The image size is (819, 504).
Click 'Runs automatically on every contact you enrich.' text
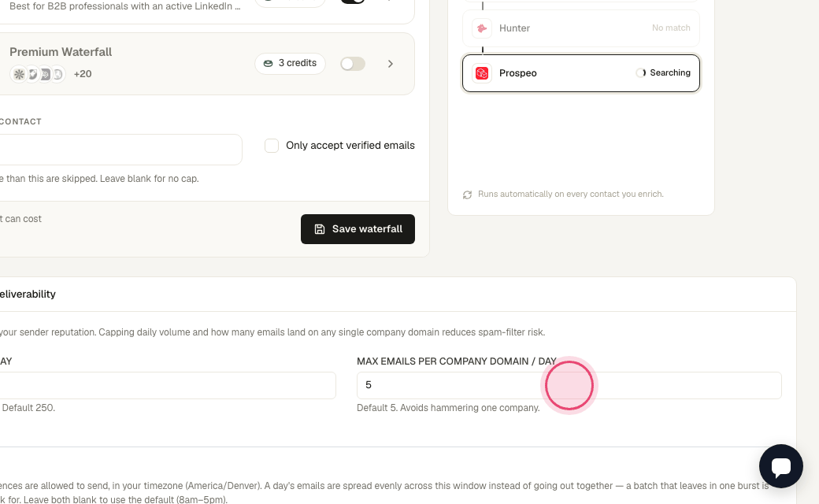[570, 195]
